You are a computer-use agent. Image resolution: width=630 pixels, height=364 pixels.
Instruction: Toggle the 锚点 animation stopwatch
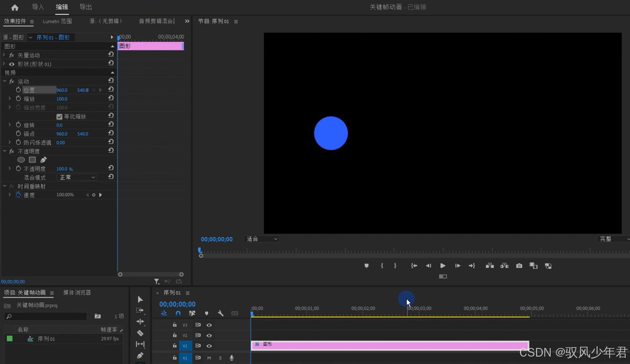(x=18, y=133)
